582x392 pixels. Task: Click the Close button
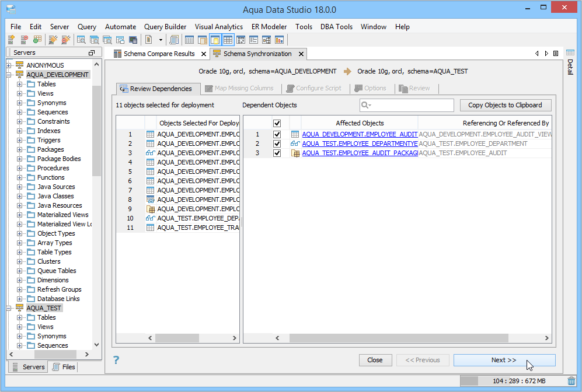(375, 360)
